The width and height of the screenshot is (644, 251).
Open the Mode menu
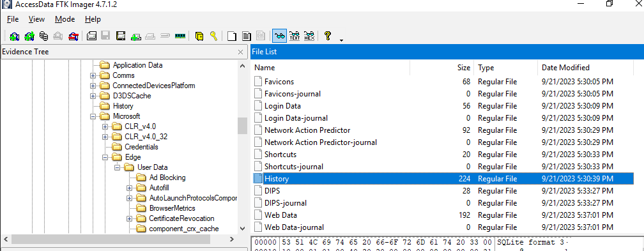point(65,19)
